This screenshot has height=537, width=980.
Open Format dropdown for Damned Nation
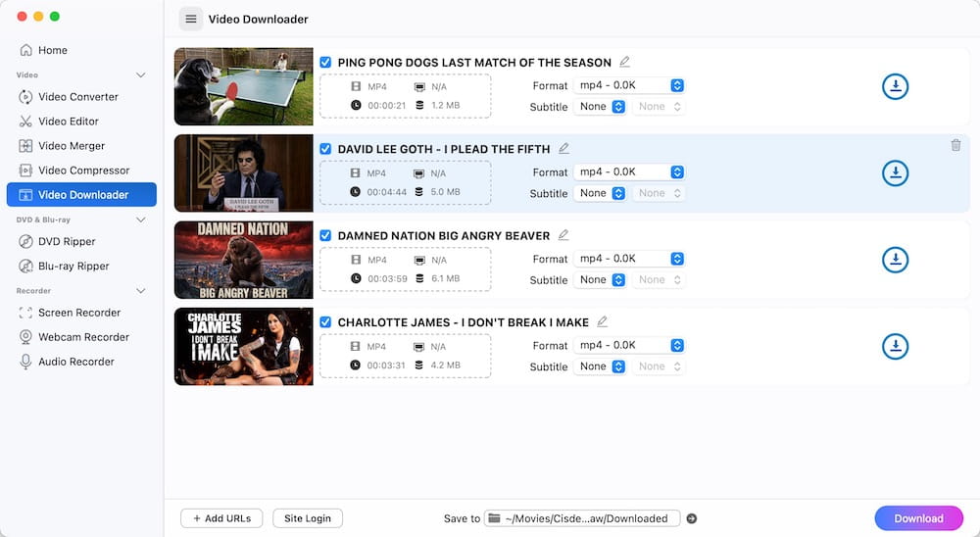tap(629, 258)
